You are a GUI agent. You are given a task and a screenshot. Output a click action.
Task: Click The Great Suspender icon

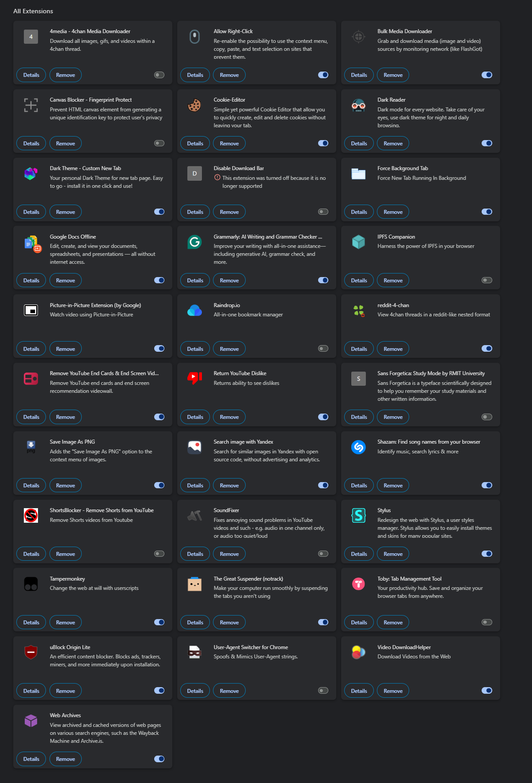point(194,584)
